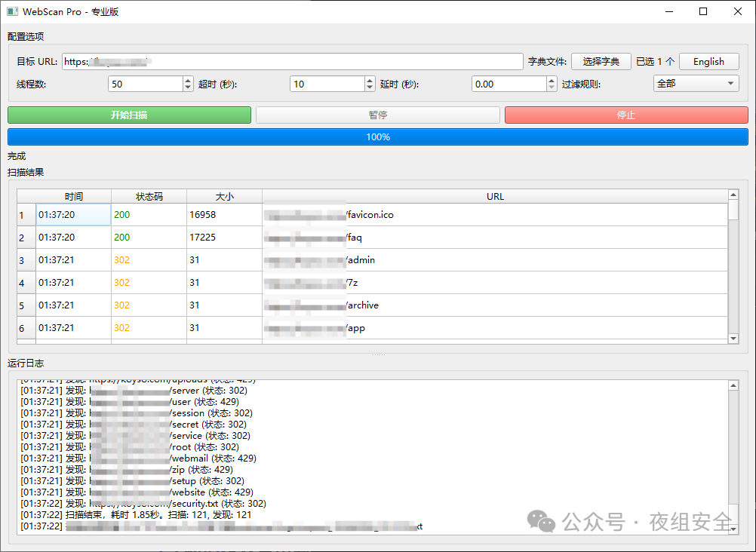Screen dimensions: 756x552
Task: Click the /server log line
Action: point(134,391)
